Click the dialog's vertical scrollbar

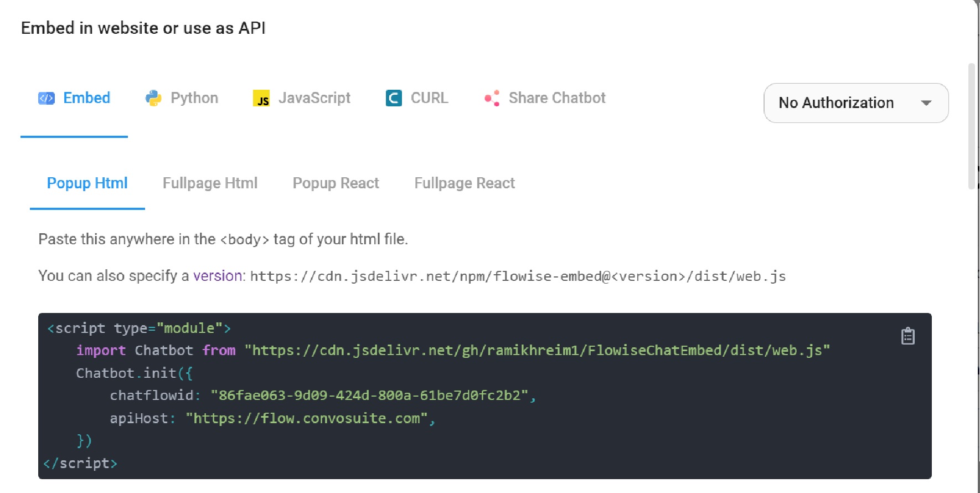(x=971, y=126)
